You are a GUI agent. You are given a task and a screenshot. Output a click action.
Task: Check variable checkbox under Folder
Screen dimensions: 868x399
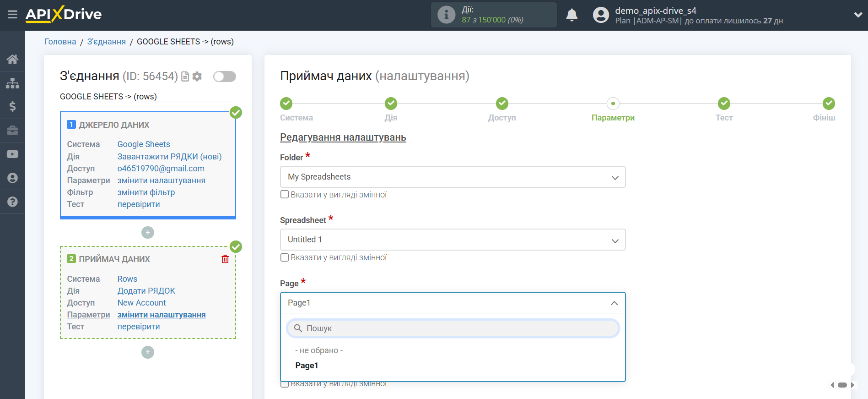(x=285, y=195)
